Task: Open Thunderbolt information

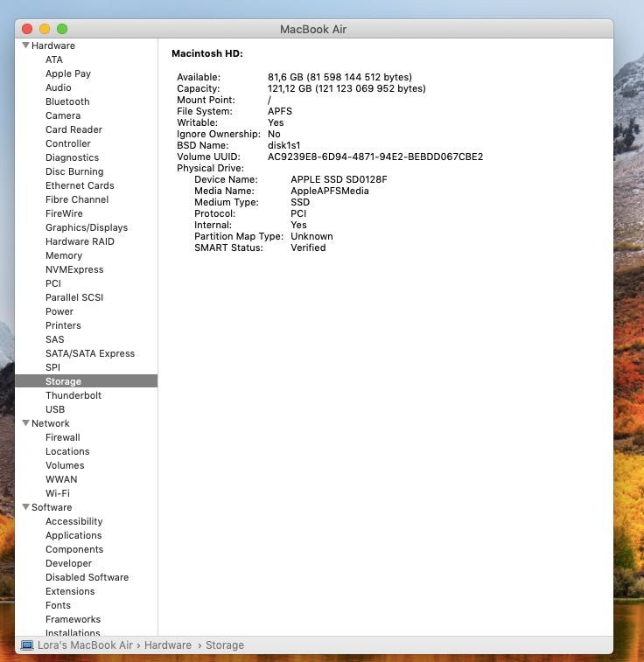Action: [73, 395]
